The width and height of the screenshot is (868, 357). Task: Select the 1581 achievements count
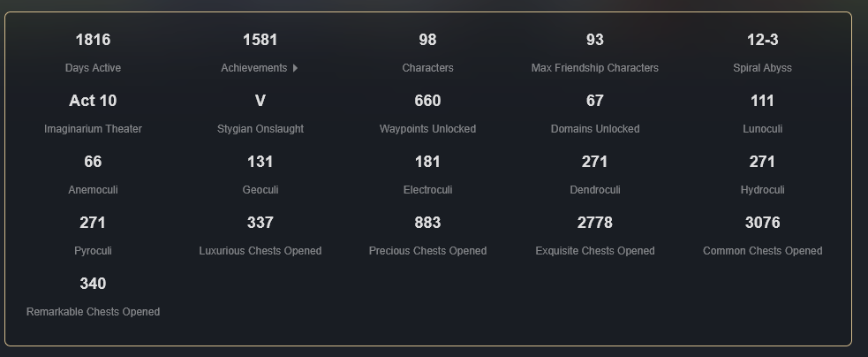point(260,40)
